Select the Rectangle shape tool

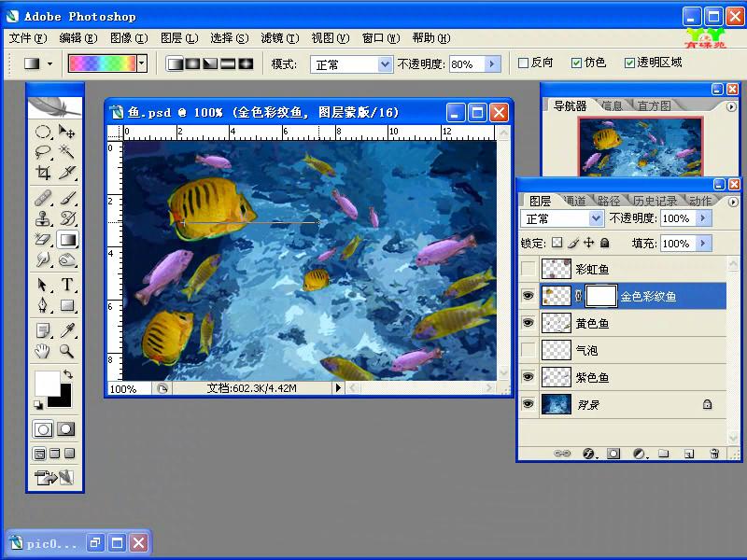pos(66,305)
